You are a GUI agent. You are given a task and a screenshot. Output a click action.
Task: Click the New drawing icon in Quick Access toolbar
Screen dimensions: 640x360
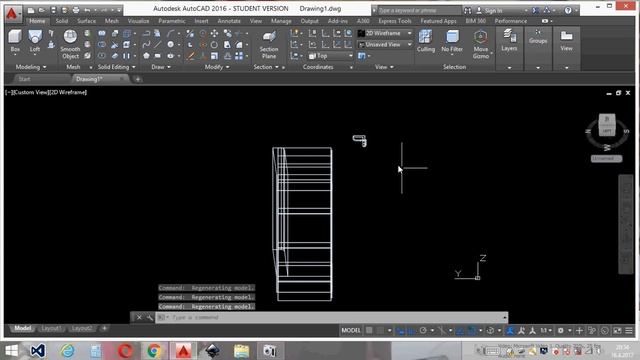tap(31, 10)
